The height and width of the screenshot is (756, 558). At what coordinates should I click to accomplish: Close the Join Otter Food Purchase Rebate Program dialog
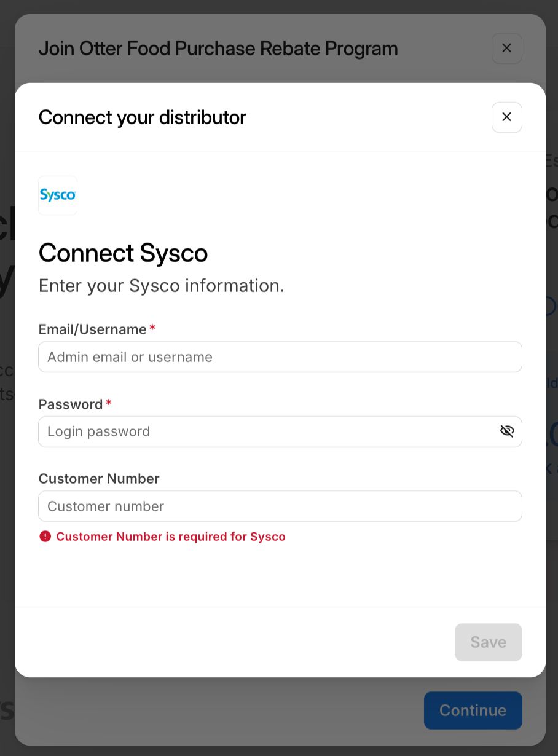tap(506, 49)
